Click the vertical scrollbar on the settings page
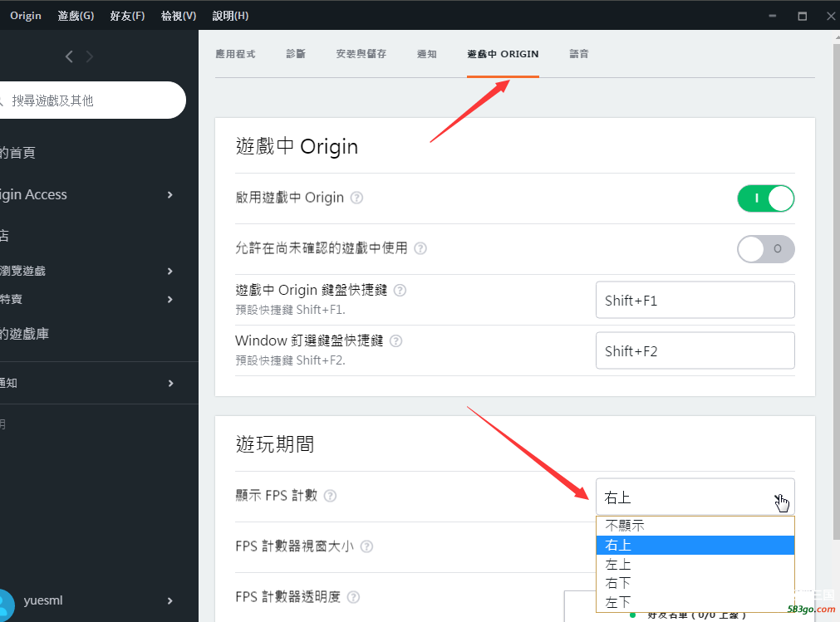This screenshot has height=622, width=840. 836,291
